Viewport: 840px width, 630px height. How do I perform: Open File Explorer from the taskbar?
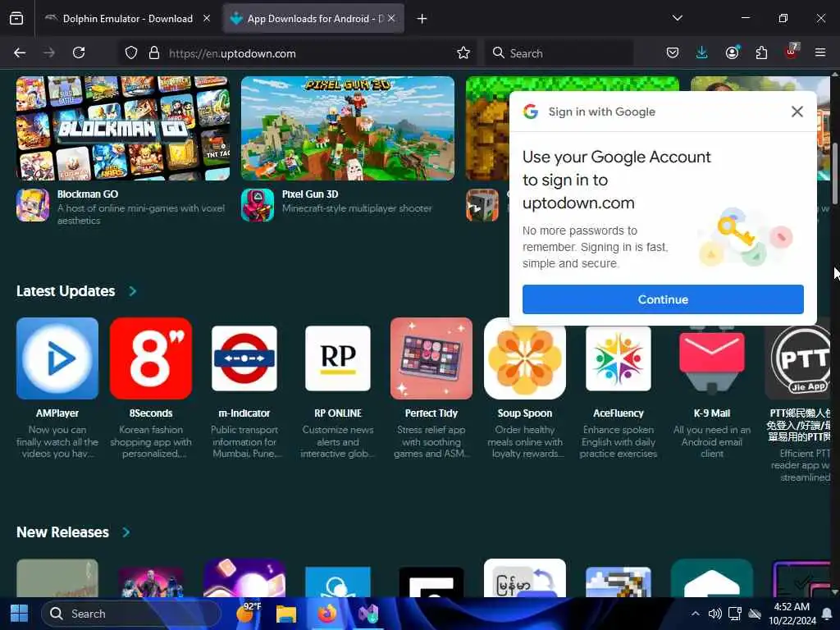pyautogui.click(x=286, y=614)
